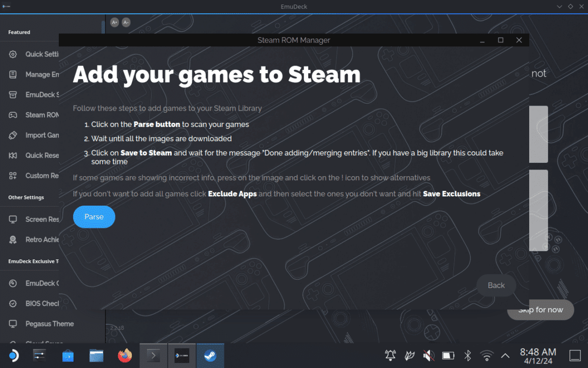This screenshot has width=588, height=368.
Task: Open notifications bell in system tray
Action: [390, 355]
